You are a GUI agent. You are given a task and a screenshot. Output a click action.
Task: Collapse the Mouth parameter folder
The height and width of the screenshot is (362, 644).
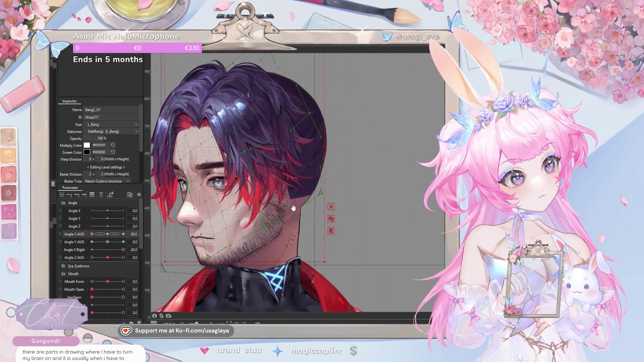pyautogui.click(x=63, y=274)
